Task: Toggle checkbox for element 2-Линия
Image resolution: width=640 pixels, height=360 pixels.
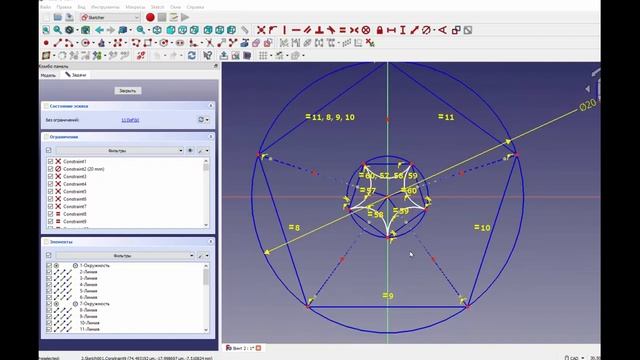Action: [x=49, y=272]
